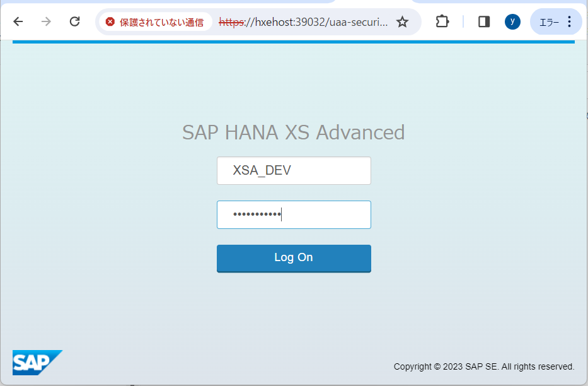Click the URL text in the address bar
The image size is (588, 386).
click(303, 22)
